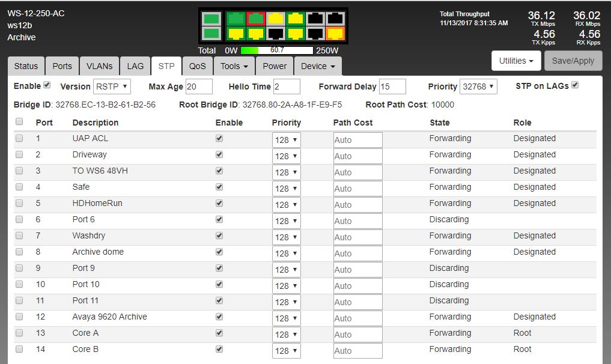Click the black port icon above the orange one
Image resolution: width=611 pixels, height=364 pixels.
335,19
